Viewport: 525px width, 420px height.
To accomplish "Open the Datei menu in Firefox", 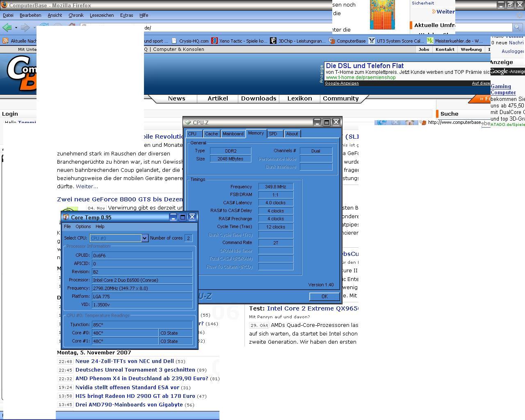I will 8,15.
